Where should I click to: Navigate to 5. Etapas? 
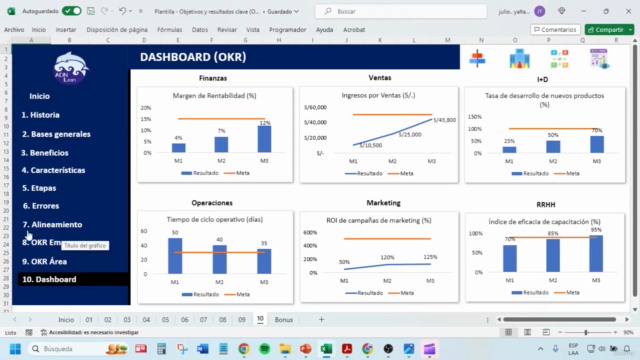click(39, 188)
